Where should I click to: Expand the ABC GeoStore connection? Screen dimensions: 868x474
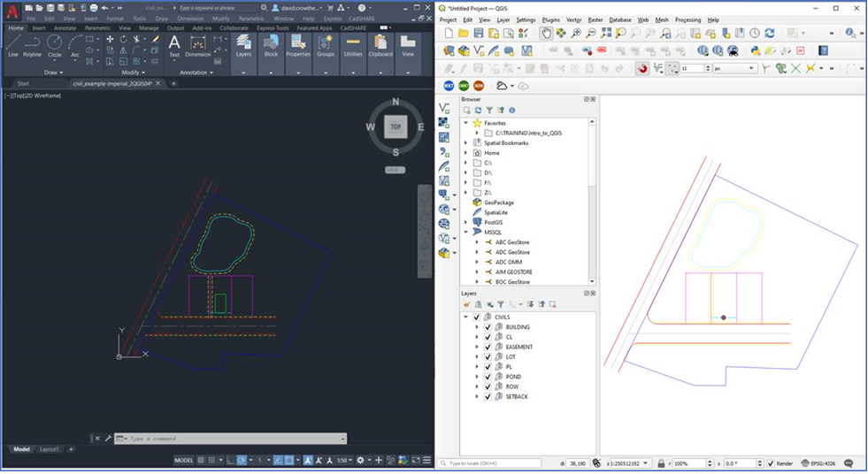pyautogui.click(x=477, y=242)
